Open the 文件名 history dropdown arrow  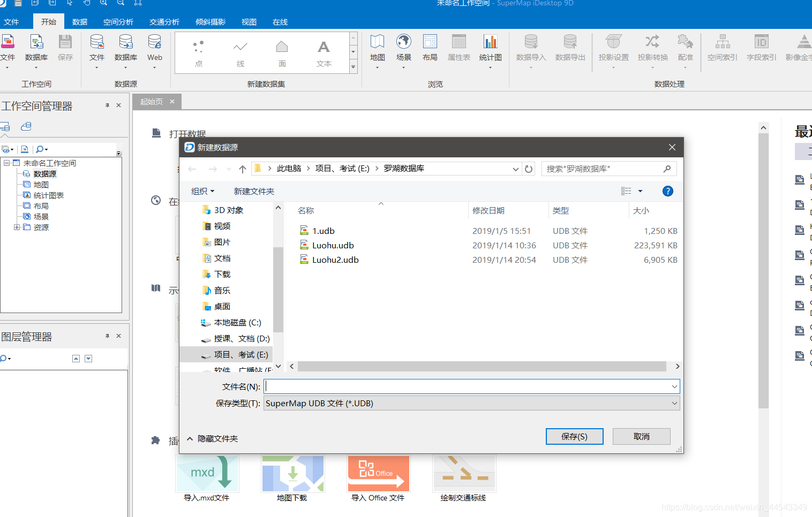[674, 386]
